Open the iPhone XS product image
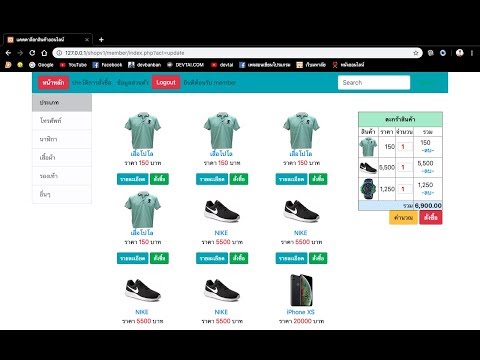The width and height of the screenshot is (480, 360). pyautogui.click(x=301, y=290)
